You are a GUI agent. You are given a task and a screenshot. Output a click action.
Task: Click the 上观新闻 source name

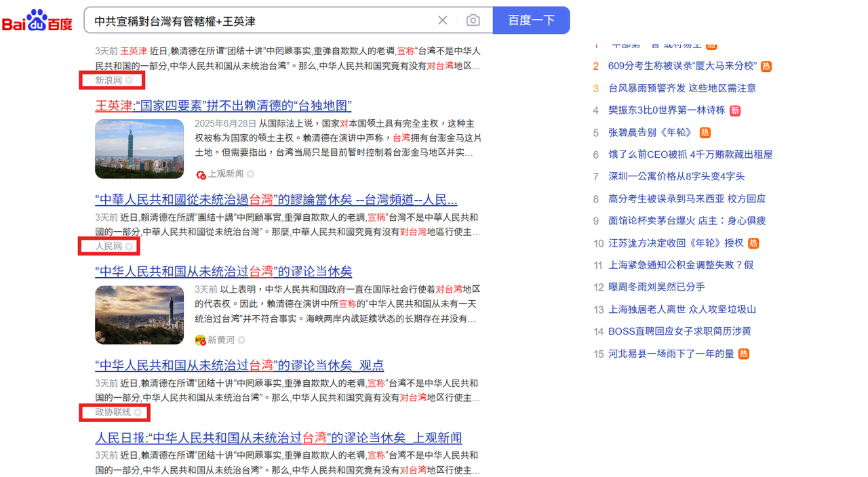point(226,174)
